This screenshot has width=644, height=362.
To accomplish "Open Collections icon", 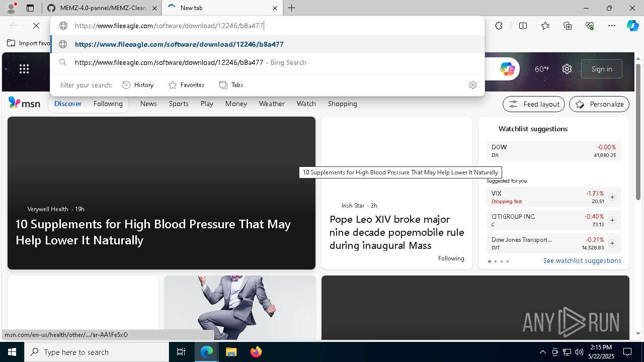I will pyautogui.click(x=568, y=26).
